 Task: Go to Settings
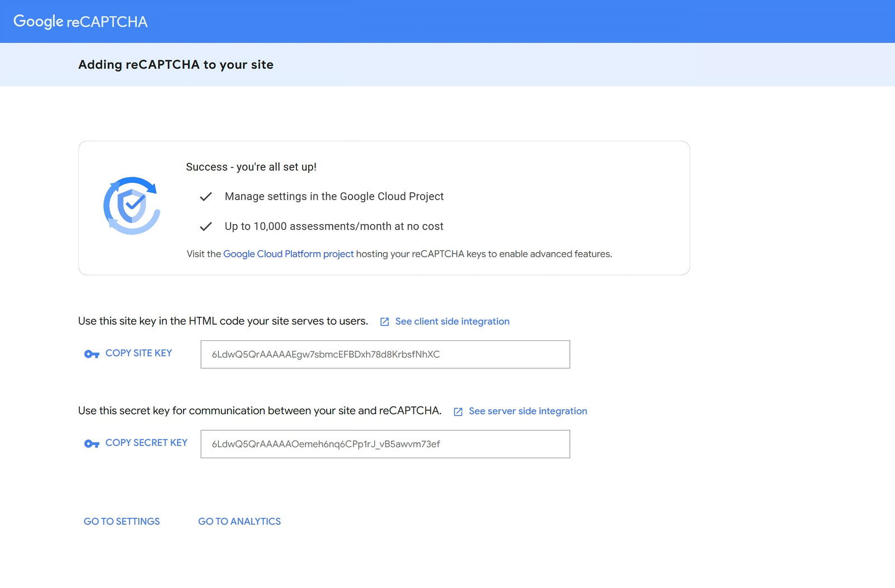pos(122,521)
